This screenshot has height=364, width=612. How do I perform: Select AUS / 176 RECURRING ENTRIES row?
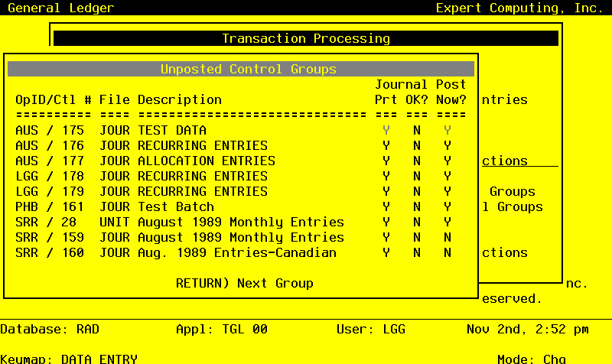[233, 145]
